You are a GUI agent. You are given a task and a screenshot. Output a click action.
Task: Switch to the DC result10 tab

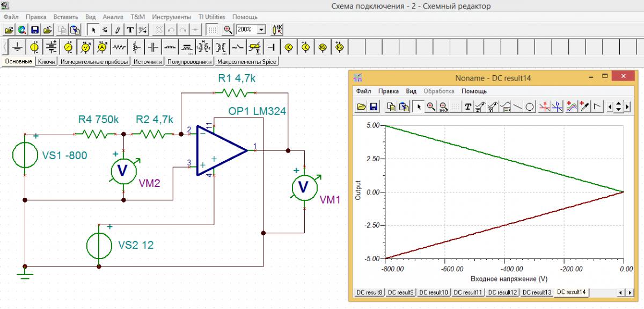(434, 292)
